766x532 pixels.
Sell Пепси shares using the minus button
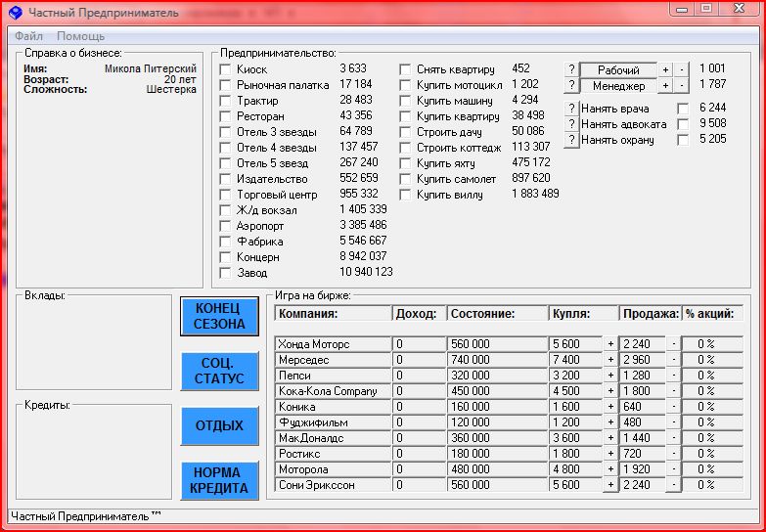point(673,376)
